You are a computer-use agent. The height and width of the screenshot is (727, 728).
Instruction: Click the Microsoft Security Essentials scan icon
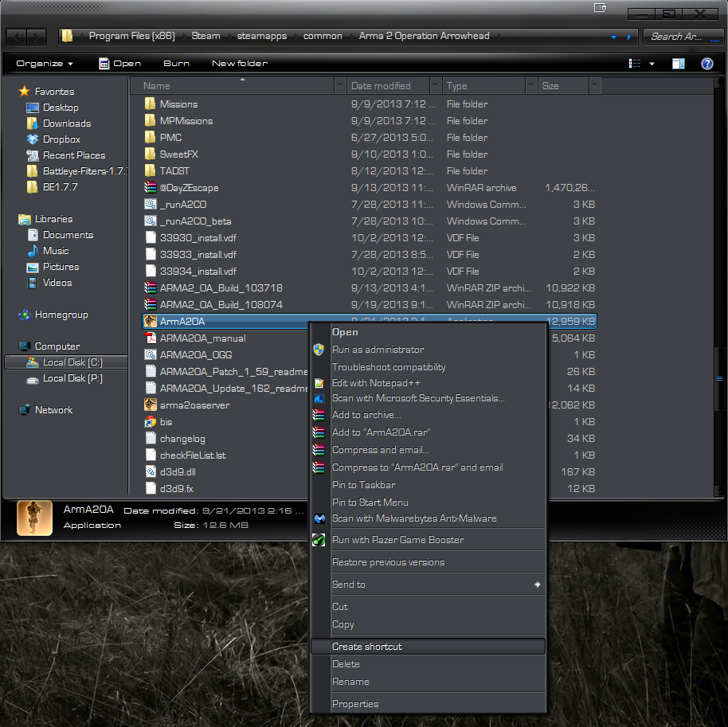[319, 398]
